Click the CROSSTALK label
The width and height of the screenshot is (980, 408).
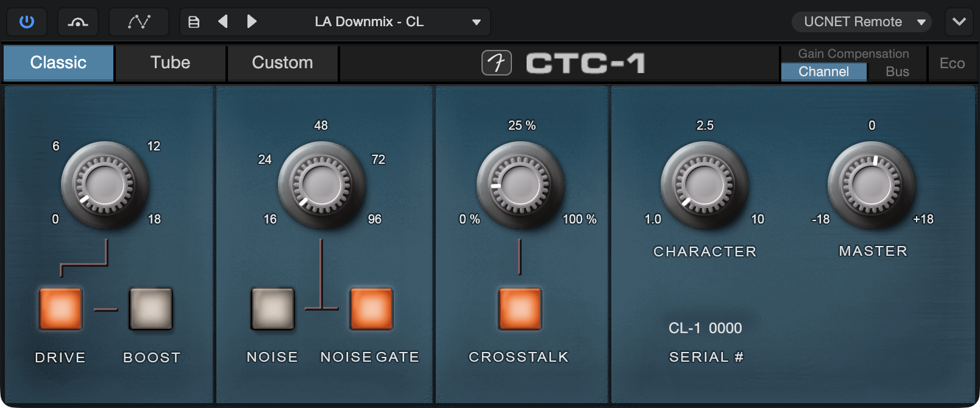519,357
